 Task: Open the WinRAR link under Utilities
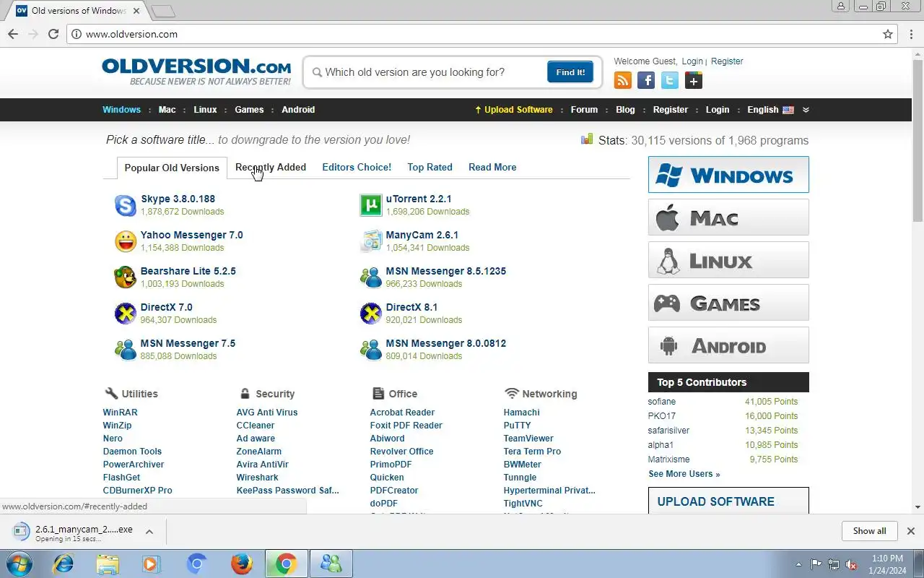tap(120, 413)
